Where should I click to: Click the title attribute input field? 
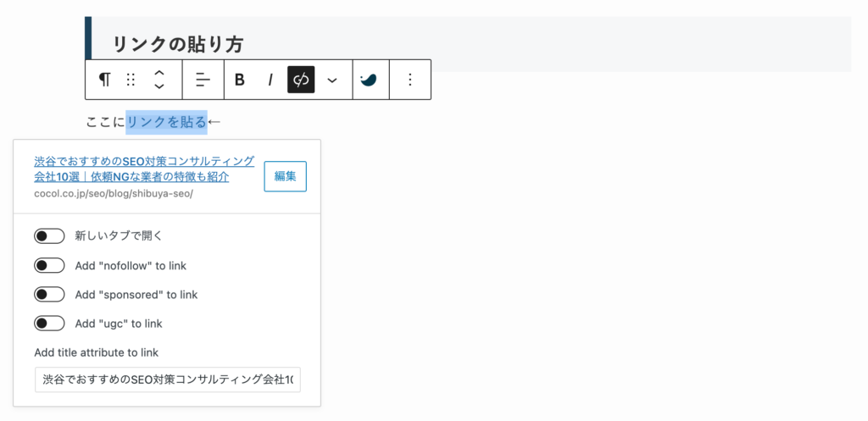(168, 379)
